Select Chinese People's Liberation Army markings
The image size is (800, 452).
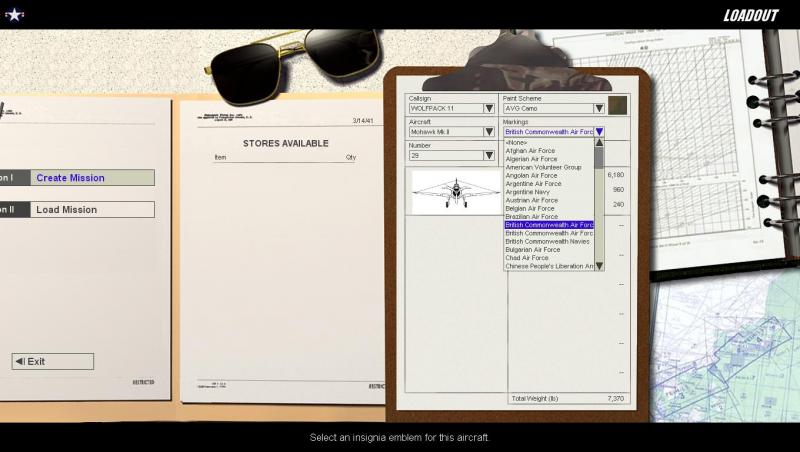click(549, 266)
